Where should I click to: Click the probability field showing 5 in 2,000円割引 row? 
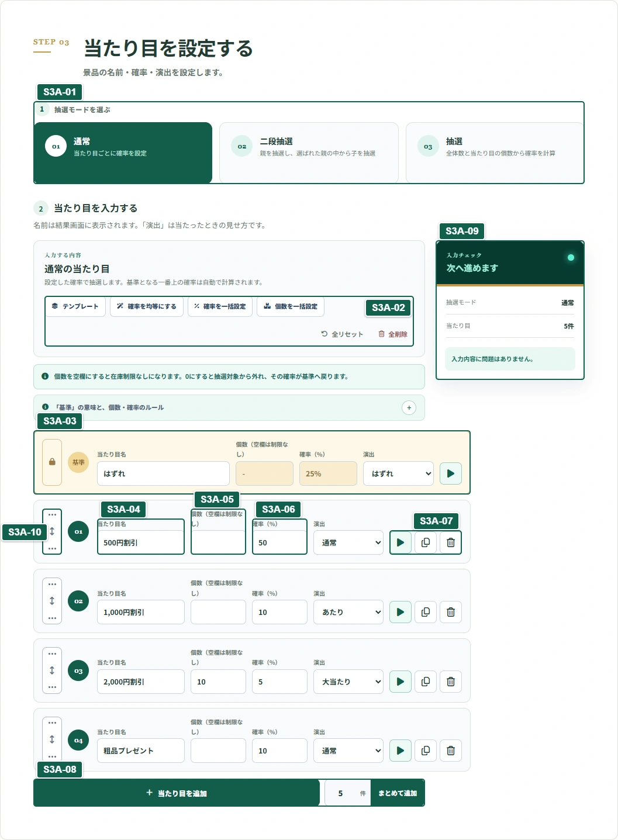(279, 682)
